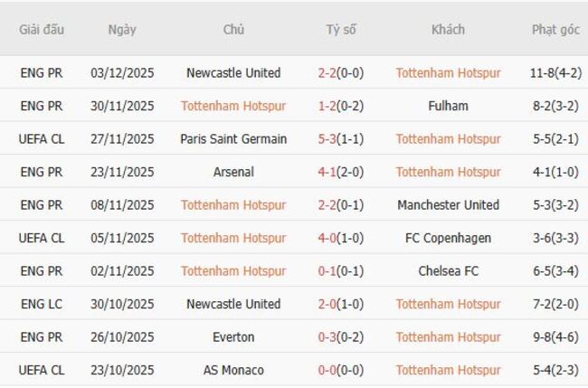Open the FC Copenhagen team link
This screenshot has width=588, height=388.
pyautogui.click(x=448, y=238)
